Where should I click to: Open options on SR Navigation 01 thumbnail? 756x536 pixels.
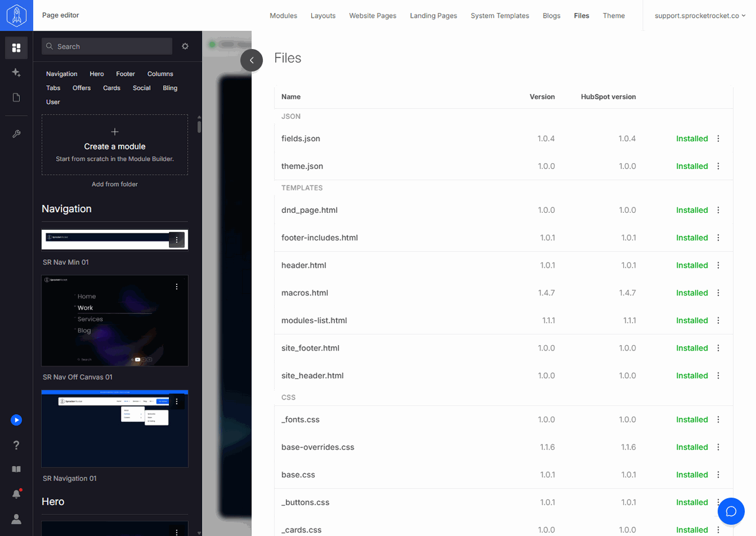(177, 402)
